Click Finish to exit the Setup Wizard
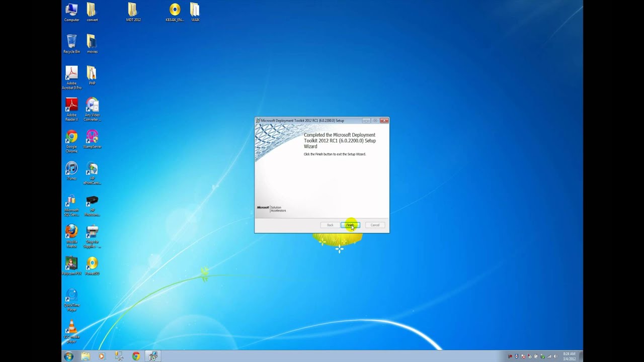The width and height of the screenshot is (644, 362). coord(350,225)
